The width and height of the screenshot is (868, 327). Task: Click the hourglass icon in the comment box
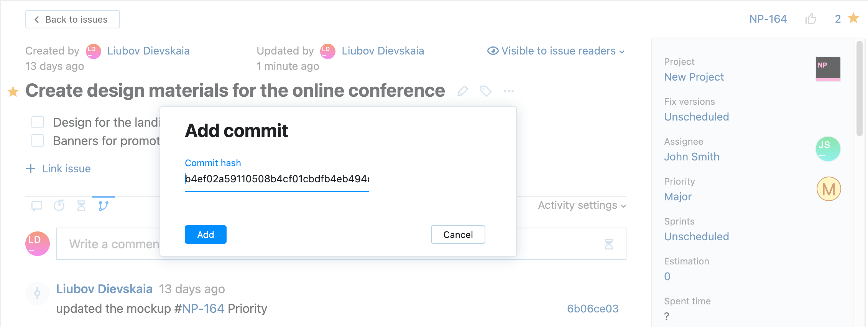(x=608, y=244)
